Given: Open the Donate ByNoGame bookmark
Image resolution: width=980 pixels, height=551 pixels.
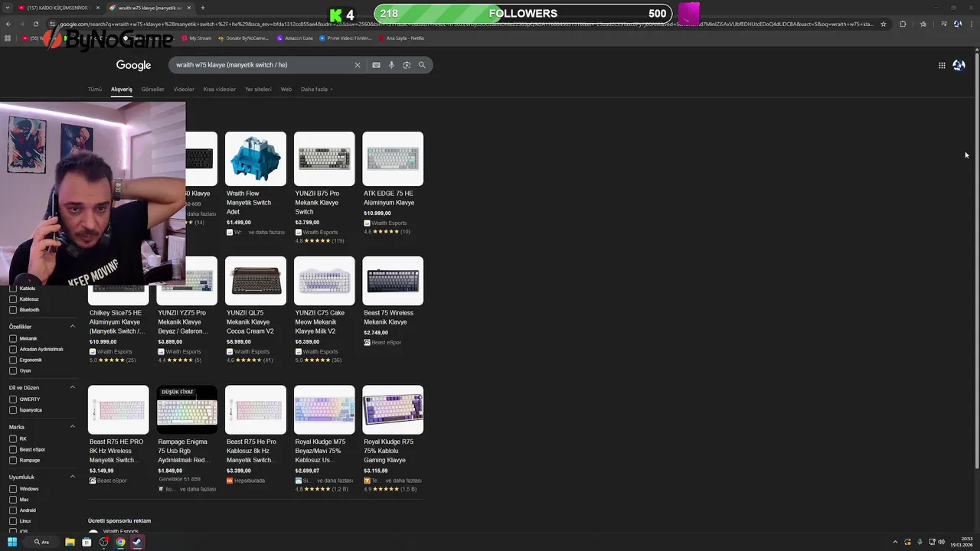Looking at the screenshot, I should [x=243, y=38].
